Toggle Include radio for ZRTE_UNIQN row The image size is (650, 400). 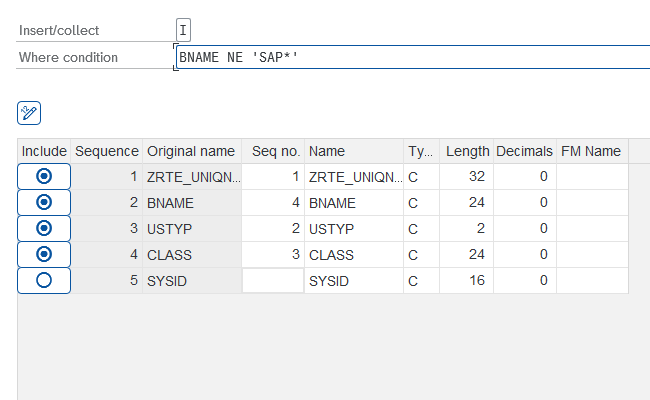(43, 177)
